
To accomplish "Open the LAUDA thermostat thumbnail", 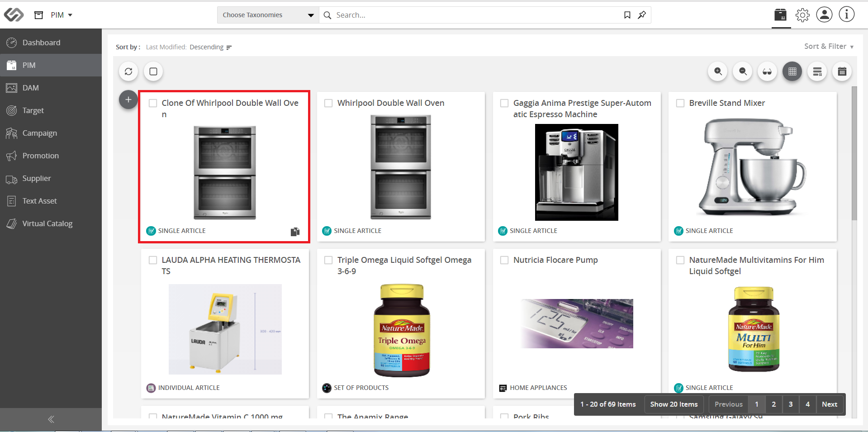I will (225, 329).
